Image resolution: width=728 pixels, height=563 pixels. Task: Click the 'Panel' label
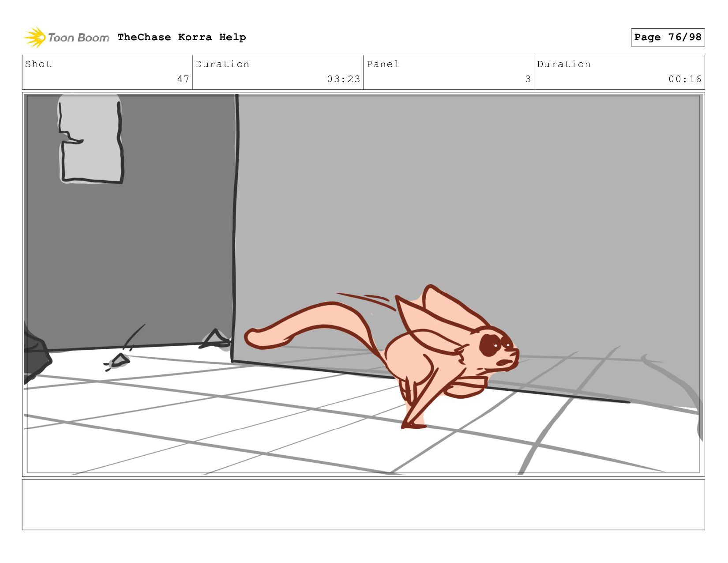tap(383, 64)
